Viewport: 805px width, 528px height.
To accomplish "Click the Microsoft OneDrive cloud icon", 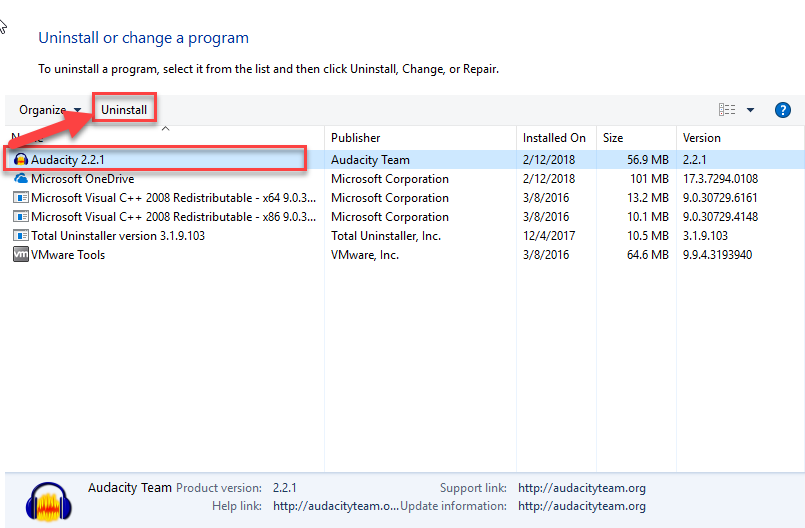I will click(21, 179).
